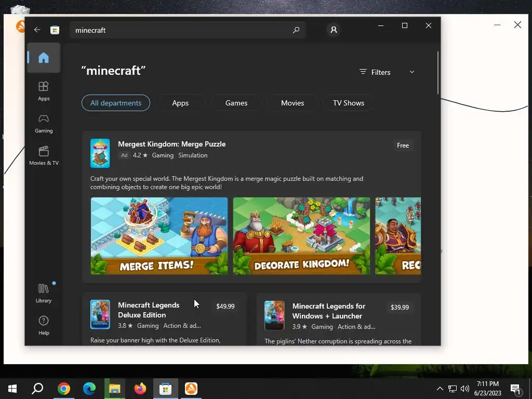Click the orange app taskbar icon
The image size is (532, 399).
tap(191, 389)
